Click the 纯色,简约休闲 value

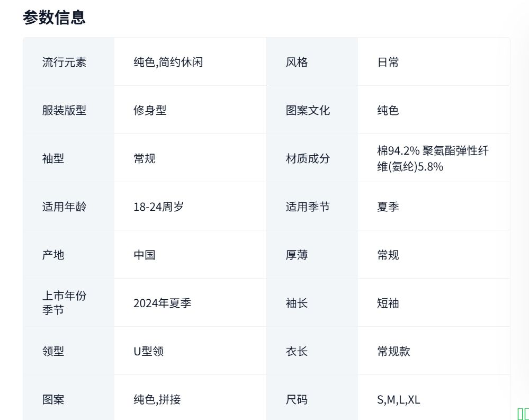(x=168, y=62)
